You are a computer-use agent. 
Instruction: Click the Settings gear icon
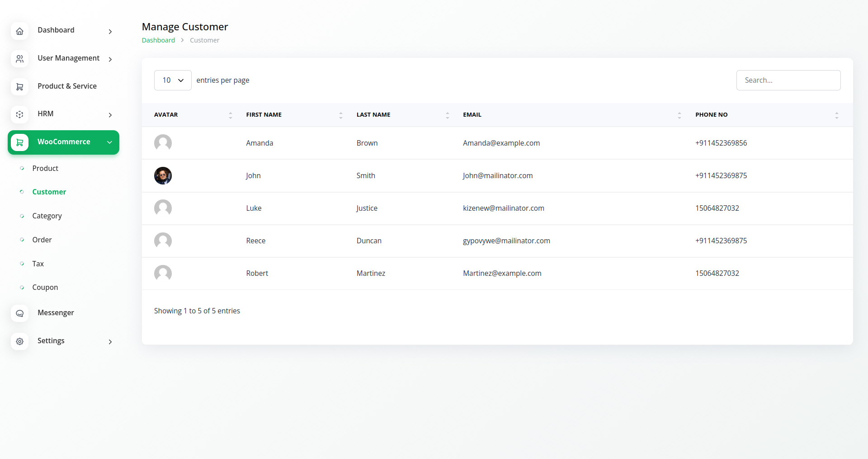coord(19,341)
